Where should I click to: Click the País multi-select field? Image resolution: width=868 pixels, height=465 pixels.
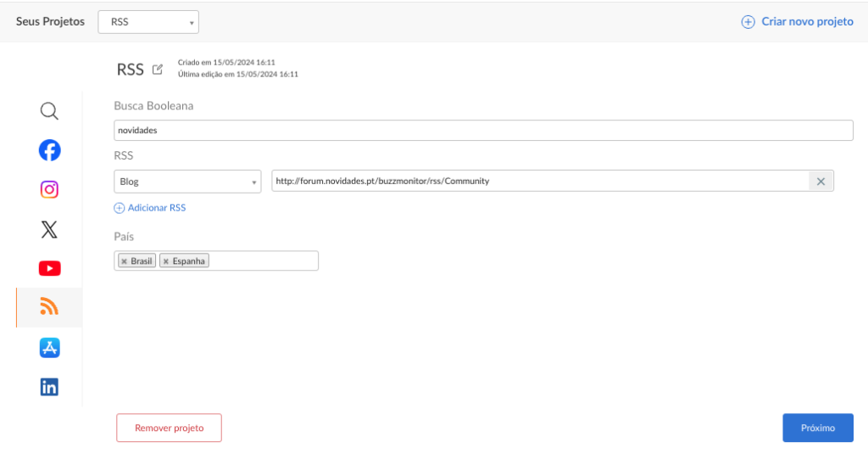pos(263,261)
